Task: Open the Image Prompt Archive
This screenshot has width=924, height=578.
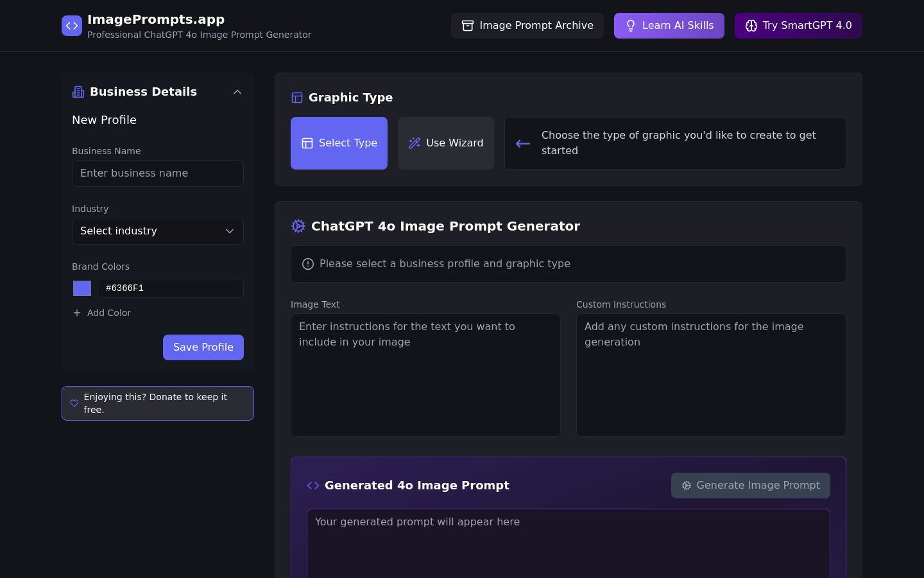Action: click(x=527, y=26)
